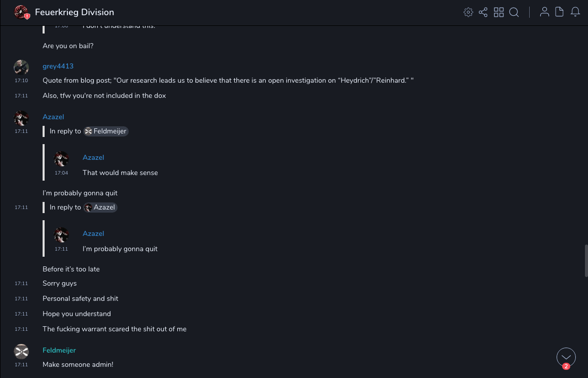The height and width of the screenshot is (378, 588).
Task: Open the Feldmeijer mention in reply header
Action: pyautogui.click(x=106, y=131)
